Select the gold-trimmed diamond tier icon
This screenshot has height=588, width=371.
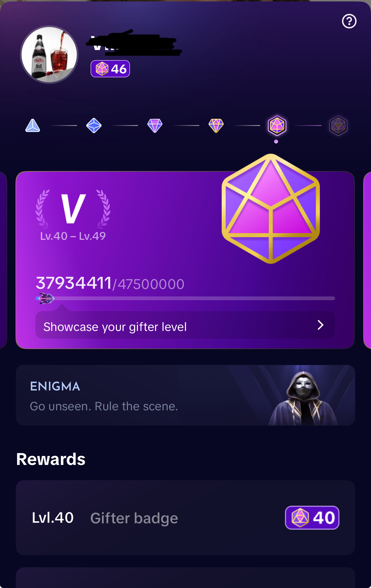click(216, 126)
